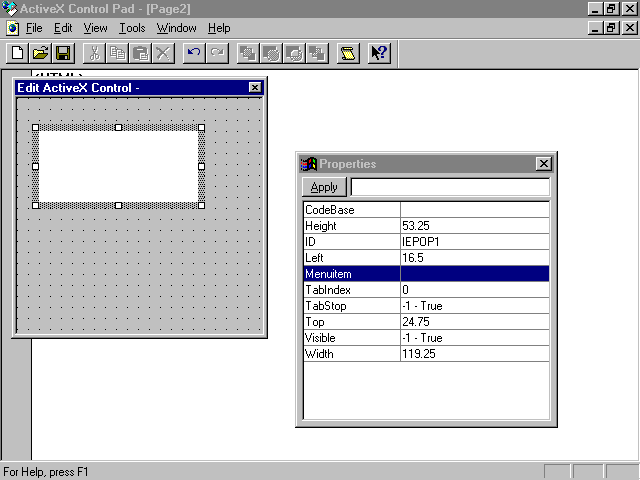
Task: Click the Copy icon in the toolbar
Action: (117, 53)
